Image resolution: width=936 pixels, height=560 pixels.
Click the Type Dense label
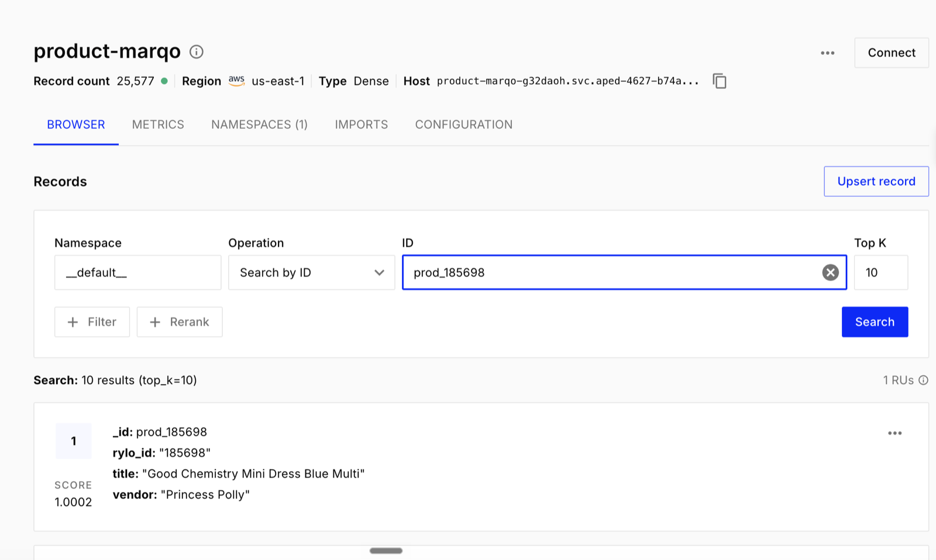[x=354, y=81]
